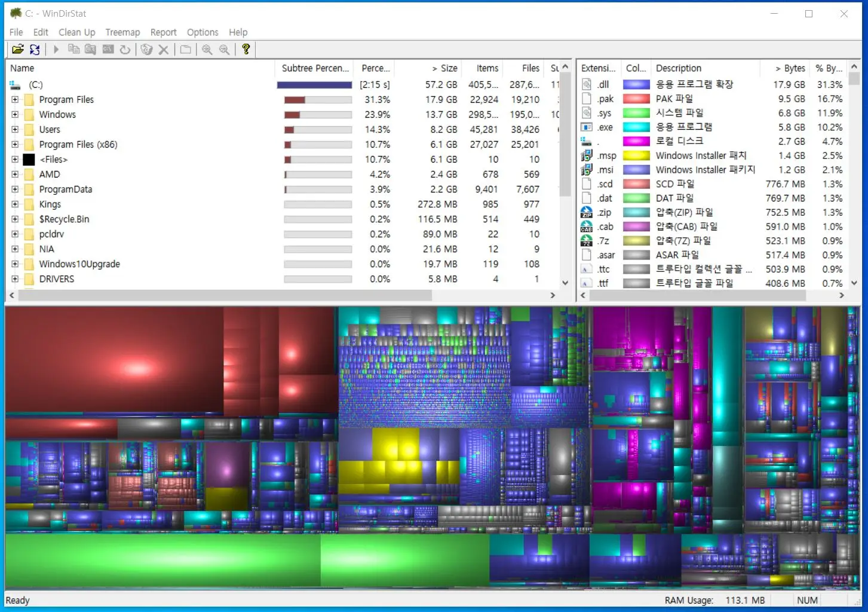Screen dimensions: 868x612
Task: Sort by the Bytes column header
Action: (x=784, y=68)
